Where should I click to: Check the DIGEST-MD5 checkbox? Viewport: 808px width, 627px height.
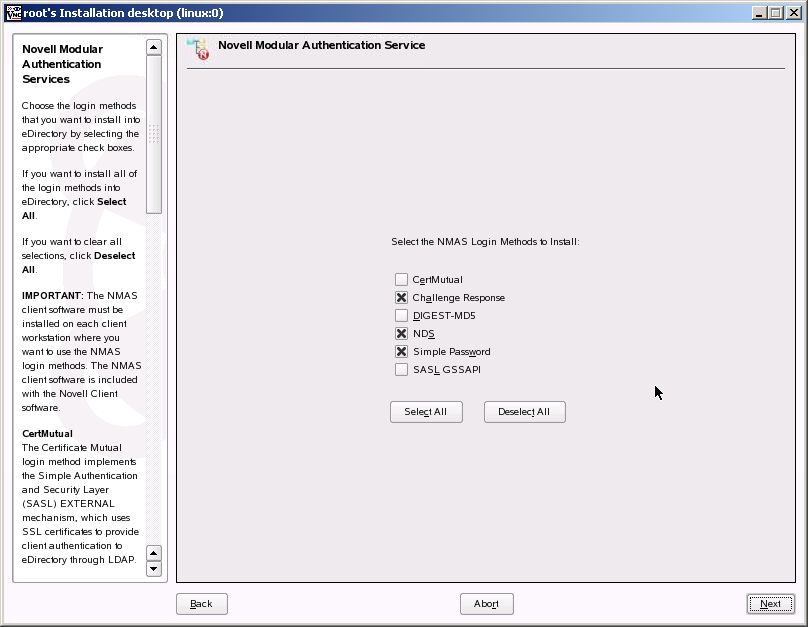[x=401, y=315]
